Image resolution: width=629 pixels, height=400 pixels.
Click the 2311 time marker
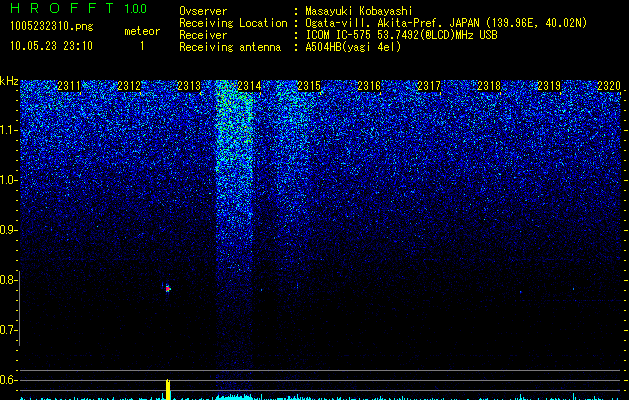coord(69,86)
